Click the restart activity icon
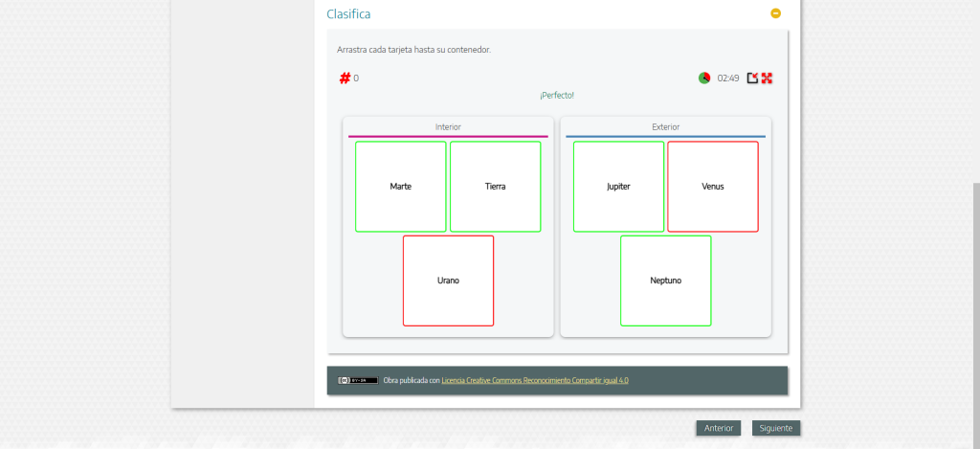This screenshot has height=449, width=980. click(x=752, y=79)
